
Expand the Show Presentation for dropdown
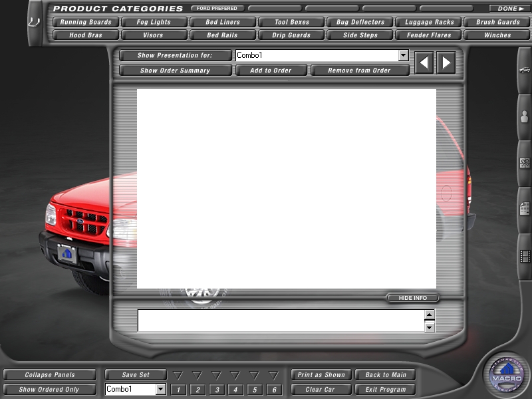click(x=403, y=56)
